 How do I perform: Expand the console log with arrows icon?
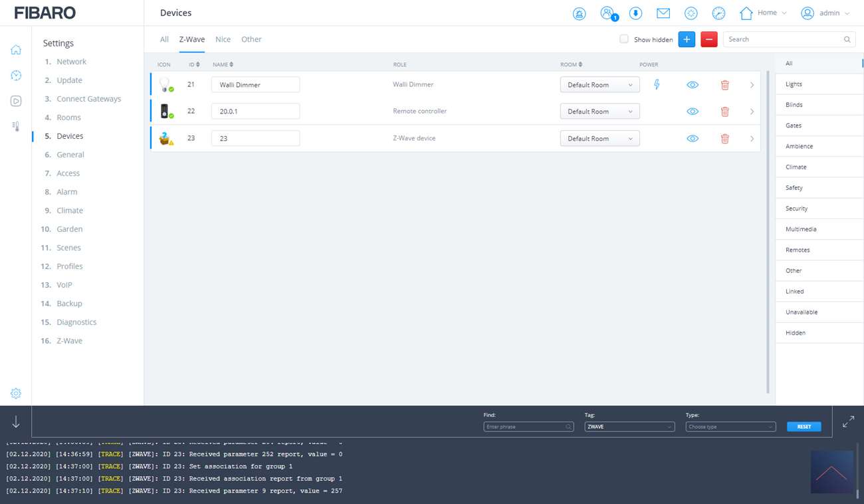click(x=848, y=422)
